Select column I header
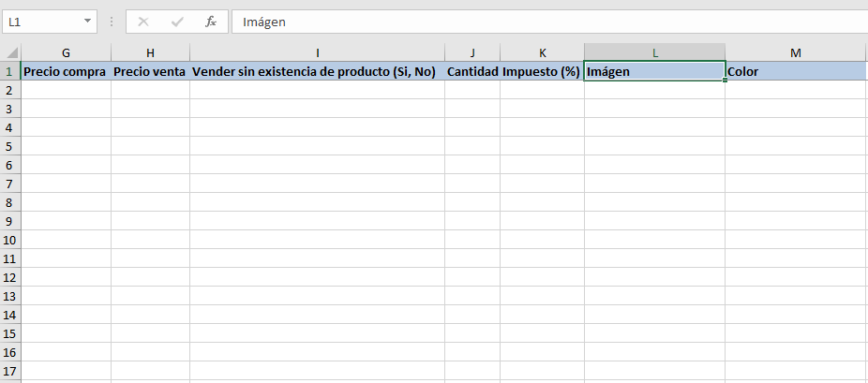Image resolution: width=868 pixels, height=383 pixels. (x=317, y=53)
